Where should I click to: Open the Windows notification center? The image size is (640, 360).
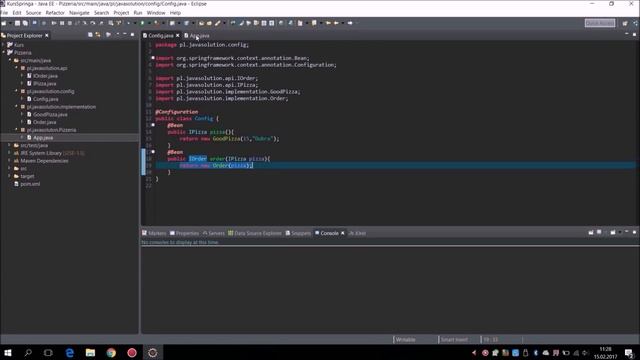pyautogui.click(x=629, y=353)
